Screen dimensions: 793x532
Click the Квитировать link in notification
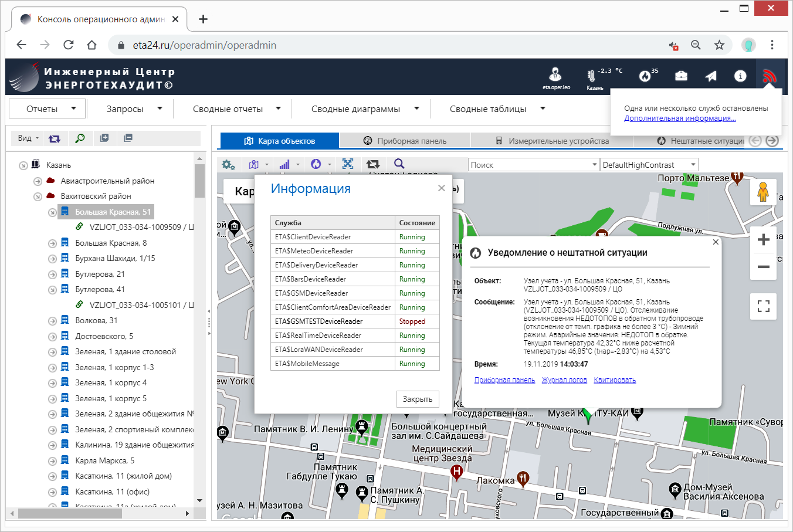pyautogui.click(x=614, y=380)
